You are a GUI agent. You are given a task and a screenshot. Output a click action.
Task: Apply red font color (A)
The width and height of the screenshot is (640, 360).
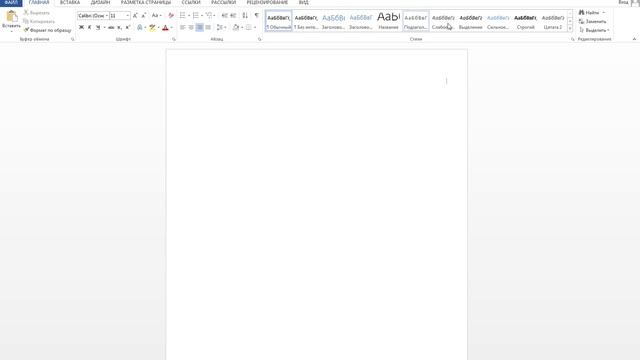[165, 27]
